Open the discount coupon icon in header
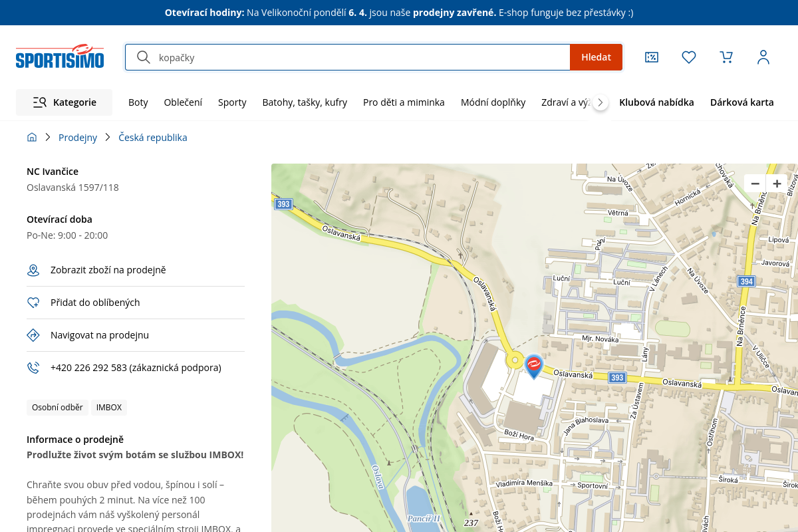Screen dimensions: 798x532 tap(652, 57)
